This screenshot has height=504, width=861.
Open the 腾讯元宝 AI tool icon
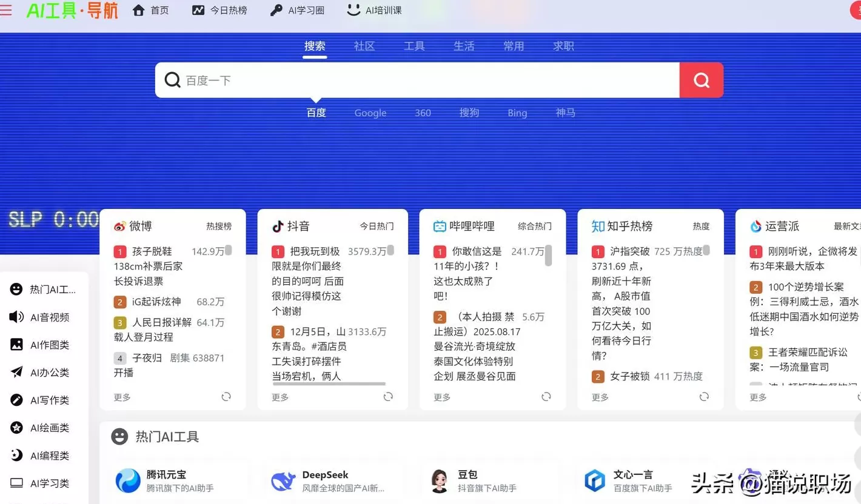pos(128,481)
